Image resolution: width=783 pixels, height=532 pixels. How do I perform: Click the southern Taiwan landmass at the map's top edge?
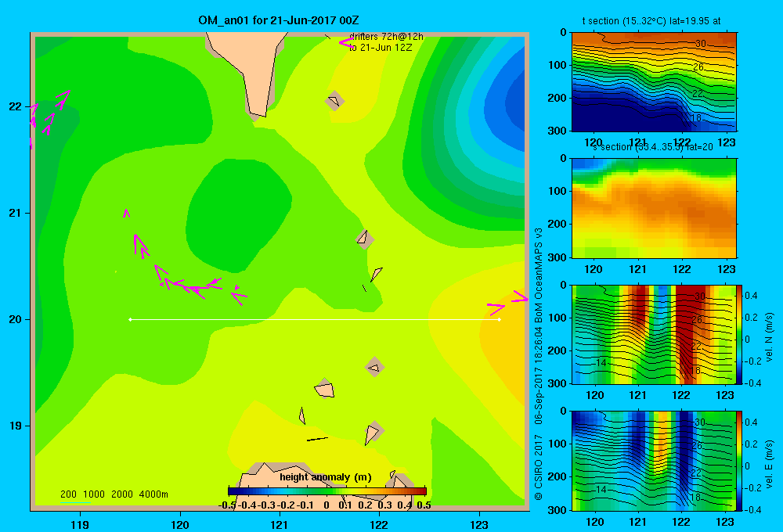251,70
